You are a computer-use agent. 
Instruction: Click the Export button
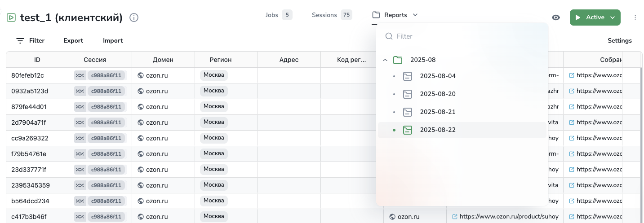[x=73, y=41]
